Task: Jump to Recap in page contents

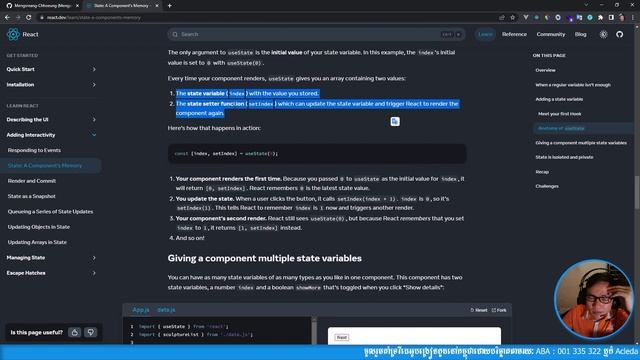Action: (542, 172)
